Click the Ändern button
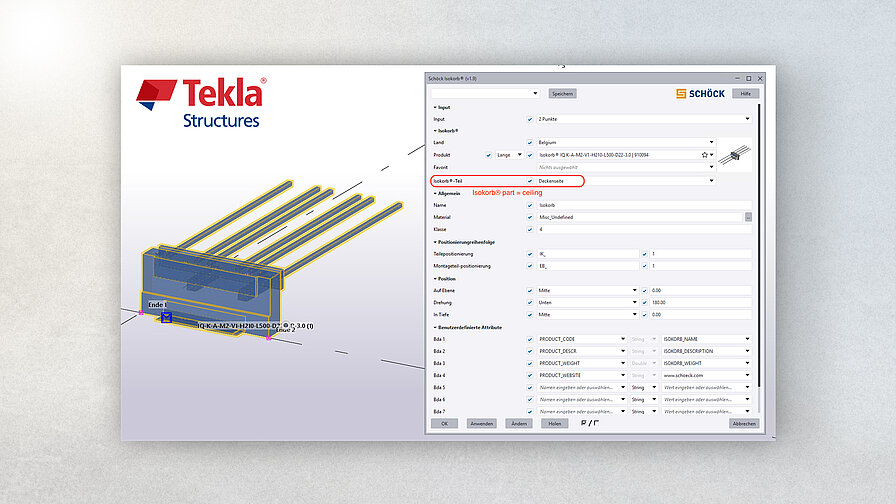 (x=519, y=423)
